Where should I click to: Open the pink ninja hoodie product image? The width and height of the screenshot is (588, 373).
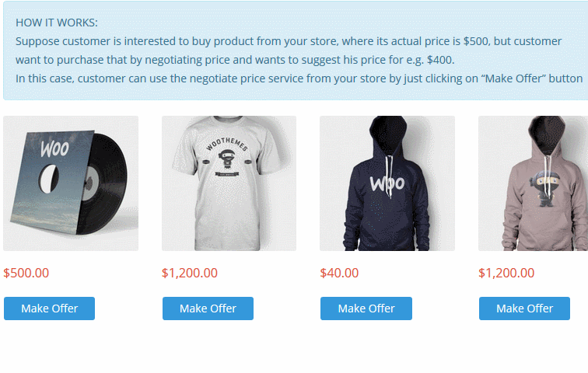533,183
